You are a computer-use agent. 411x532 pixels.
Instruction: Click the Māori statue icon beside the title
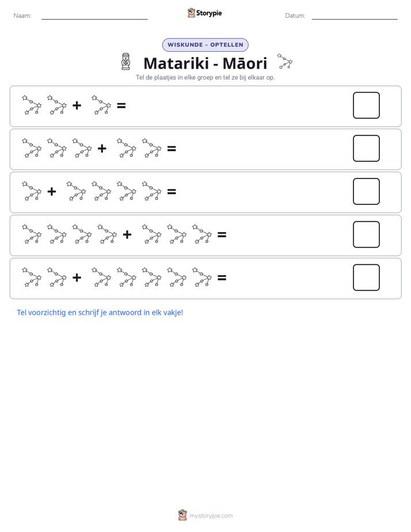126,62
